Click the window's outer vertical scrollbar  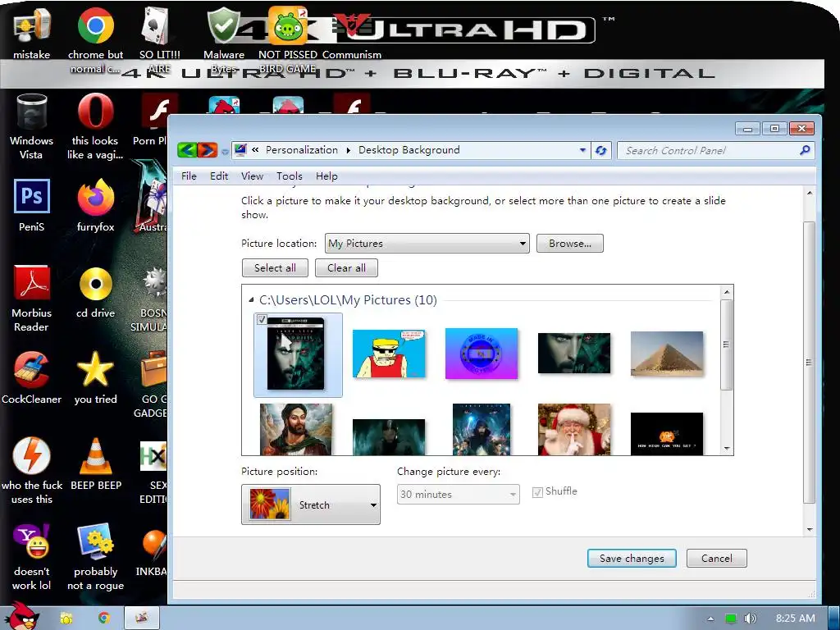[x=810, y=362]
